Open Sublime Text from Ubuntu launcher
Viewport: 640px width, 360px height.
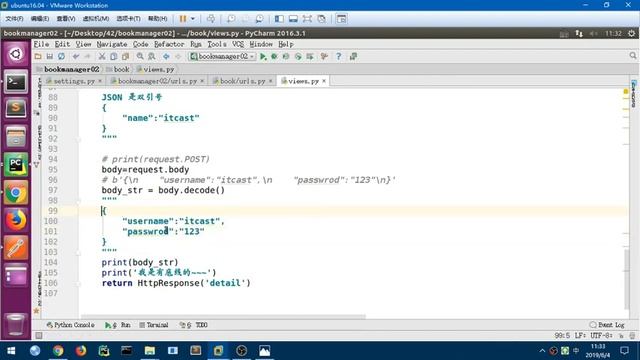16,109
